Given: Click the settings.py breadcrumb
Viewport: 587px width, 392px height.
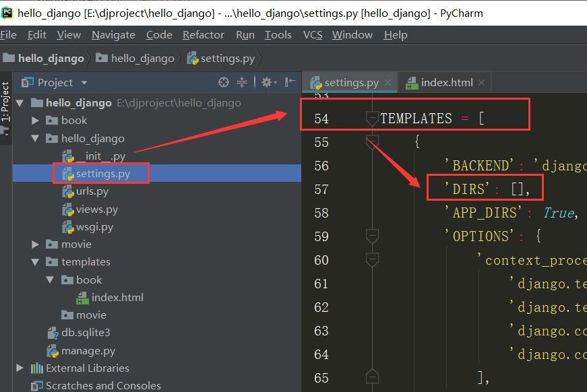Looking at the screenshot, I should 221,59.
